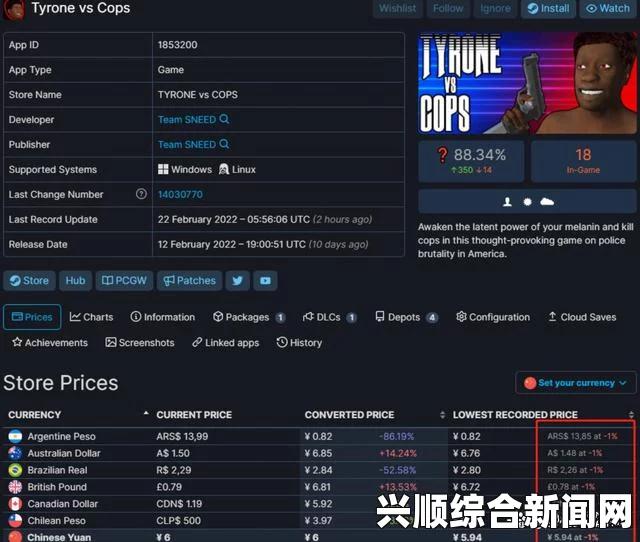The height and width of the screenshot is (542, 640).
Task: Search developer with magnifier icon
Action: tap(224, 119)
